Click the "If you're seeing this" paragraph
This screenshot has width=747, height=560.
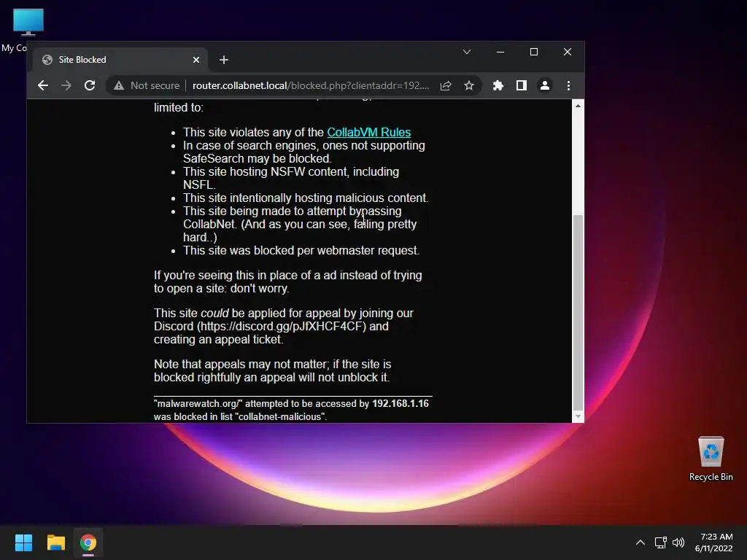287,282
